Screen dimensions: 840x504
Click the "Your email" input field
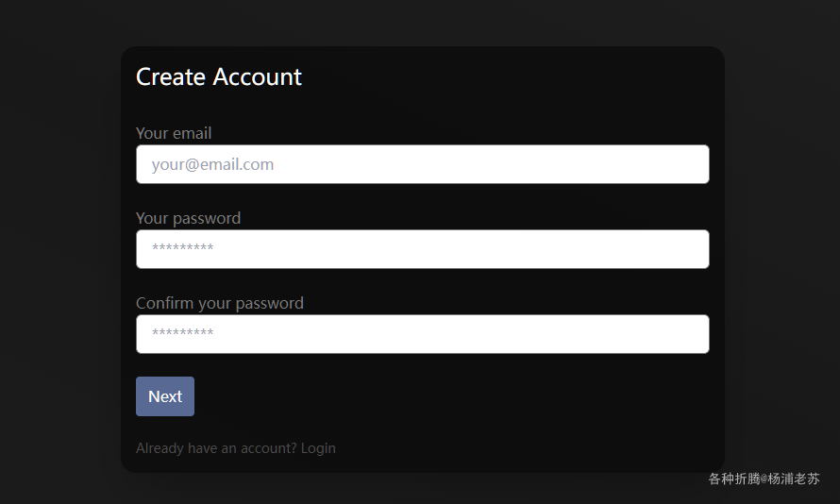pyautogui.click(x=422, y=164)
